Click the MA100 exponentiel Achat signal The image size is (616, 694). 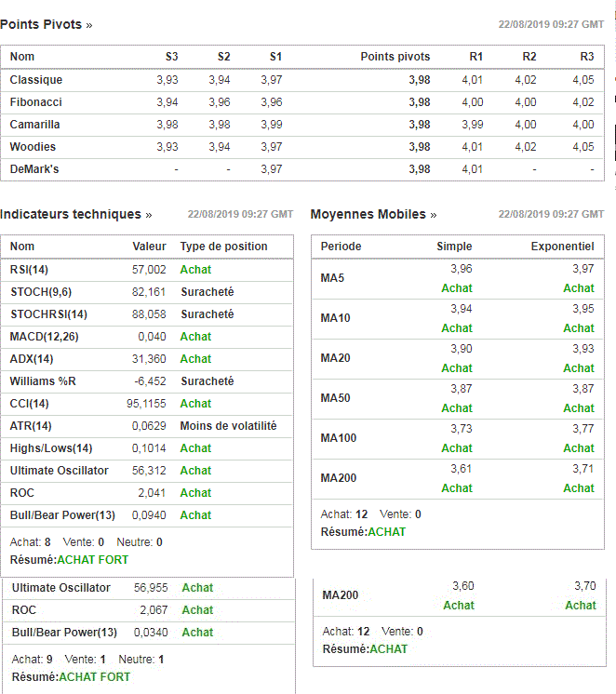pos(579,447)
